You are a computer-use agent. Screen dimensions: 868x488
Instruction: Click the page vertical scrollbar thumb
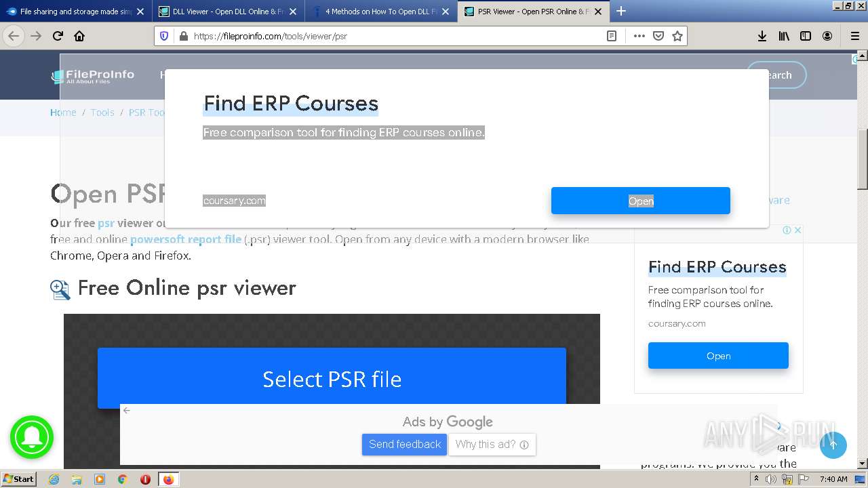tap(863, 159)
